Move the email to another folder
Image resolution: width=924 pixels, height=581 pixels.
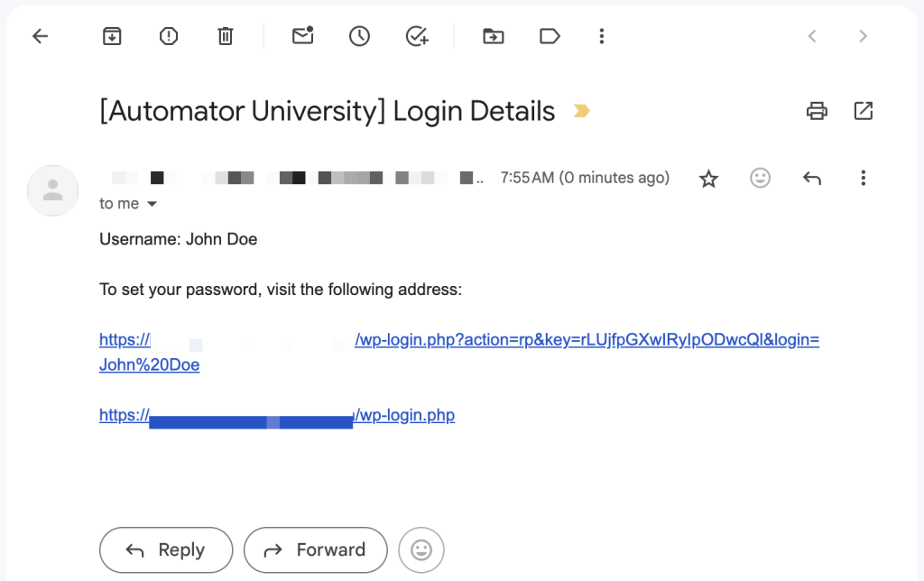[493, 36]
